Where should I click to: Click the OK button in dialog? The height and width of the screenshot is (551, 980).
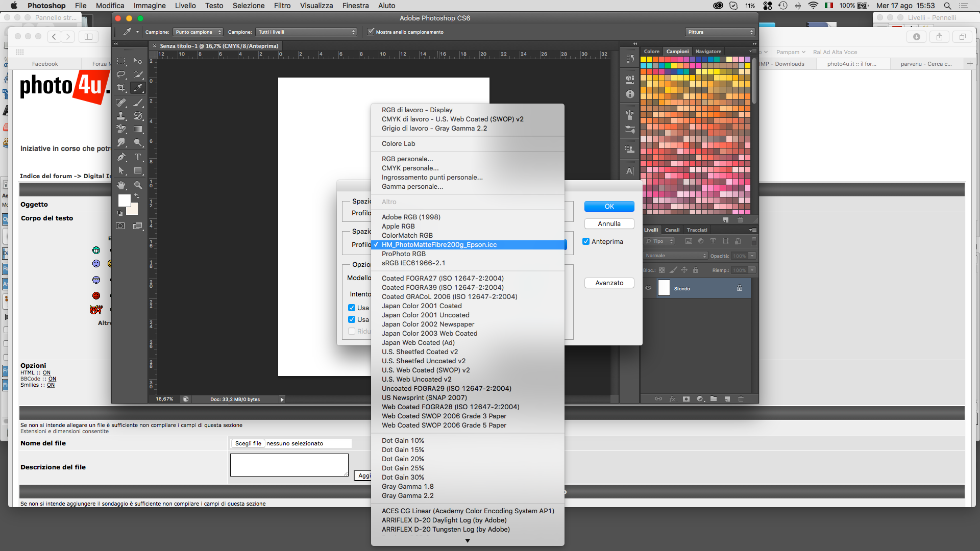click(x=609, y=206)
